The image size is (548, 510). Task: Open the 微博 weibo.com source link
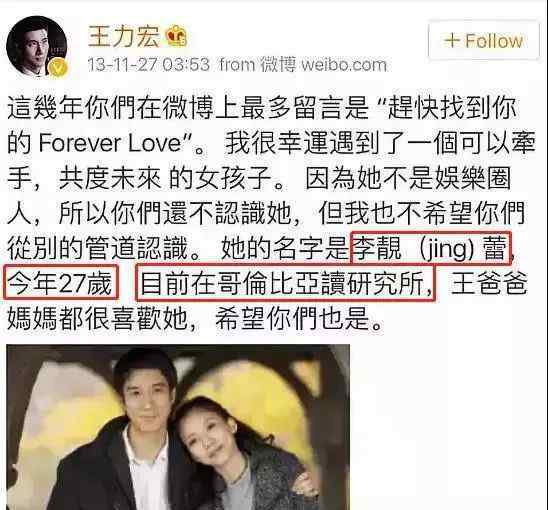coord(324,65)
